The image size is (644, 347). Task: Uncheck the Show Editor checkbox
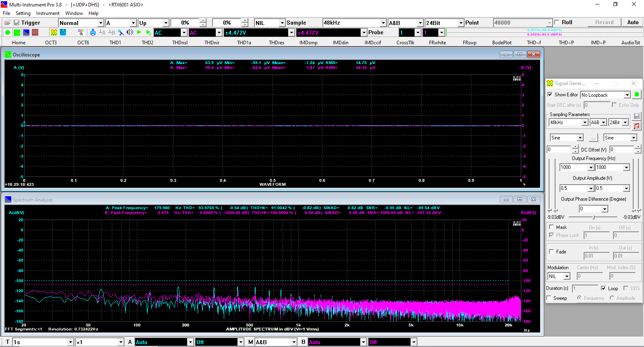tap(550, 95)
